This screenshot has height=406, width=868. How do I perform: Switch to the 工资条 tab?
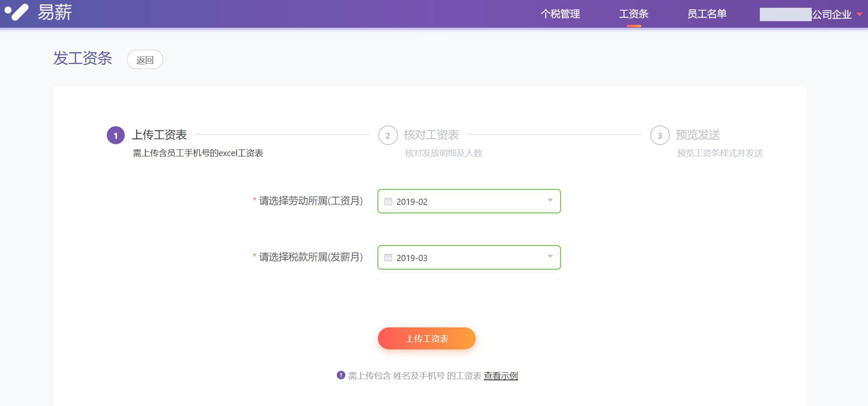pos(633,14)
